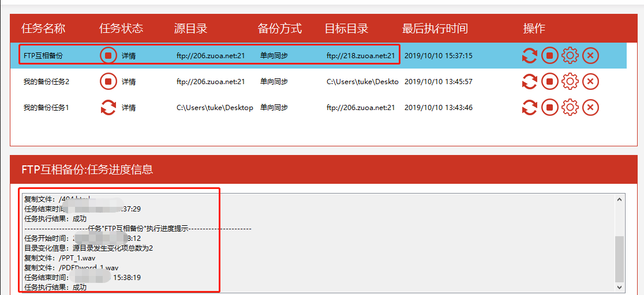644x295 pixels.
Task: Click the status icon of FTP互相备份
Action: (108, 56)
